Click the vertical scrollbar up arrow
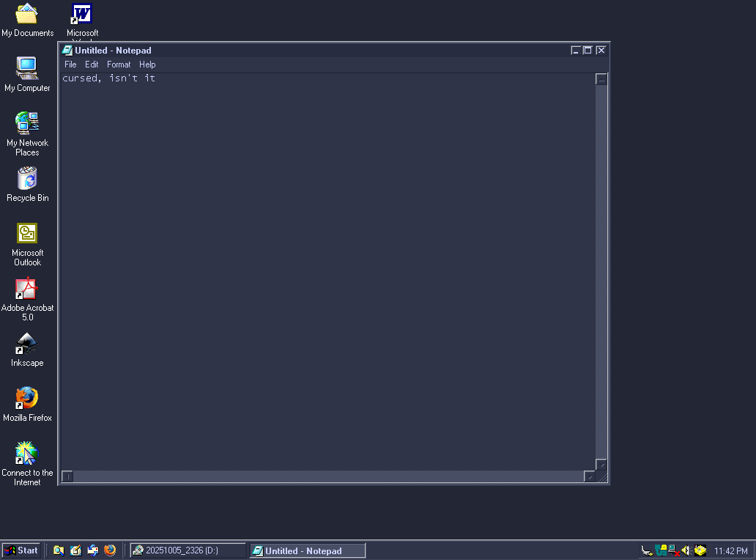This screenshot has height=560, width=756. tap(601, 79)
